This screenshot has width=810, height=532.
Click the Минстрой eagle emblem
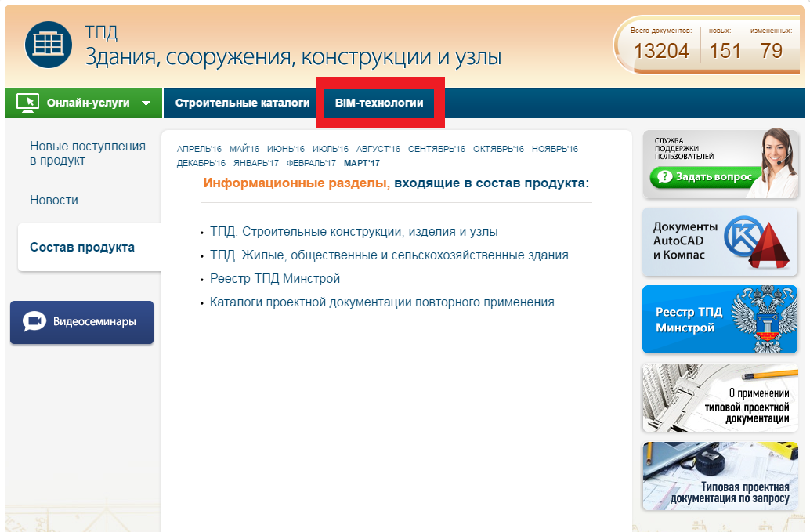coord(761,319)
